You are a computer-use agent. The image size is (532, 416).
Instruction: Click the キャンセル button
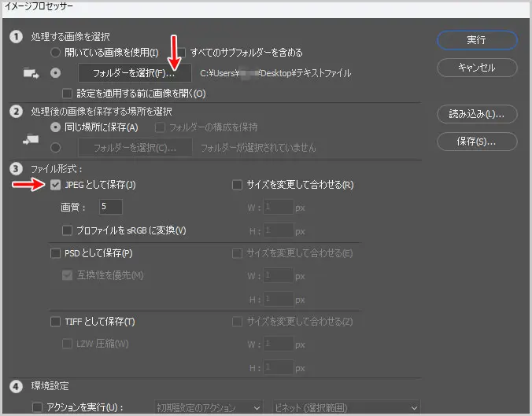[x=477, y=68]
